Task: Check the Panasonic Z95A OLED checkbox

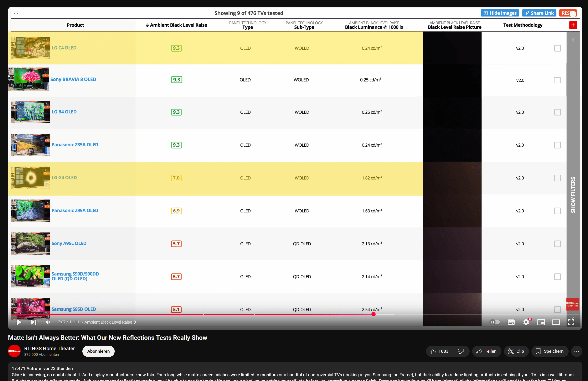Action: pos(557,211)
